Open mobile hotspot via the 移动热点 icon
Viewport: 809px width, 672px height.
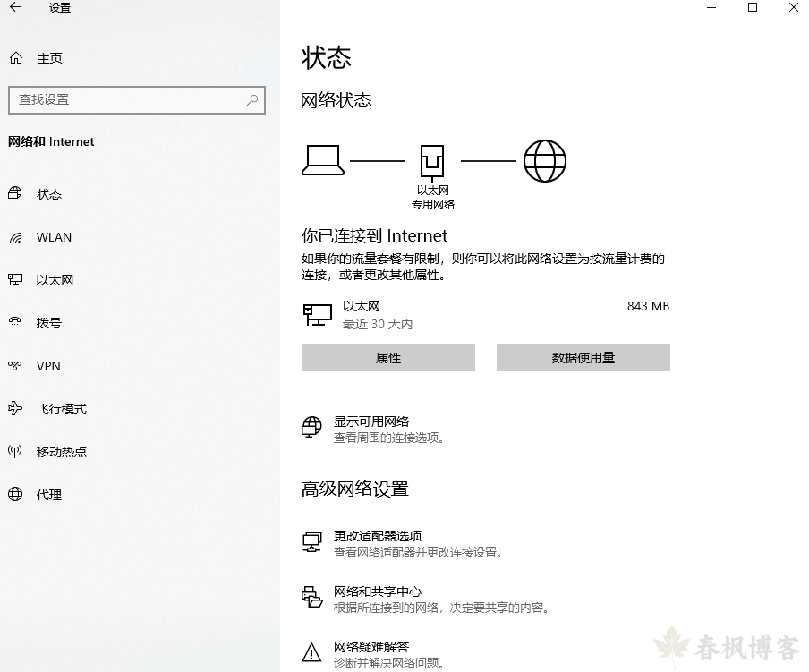click(x=18, y=452)
